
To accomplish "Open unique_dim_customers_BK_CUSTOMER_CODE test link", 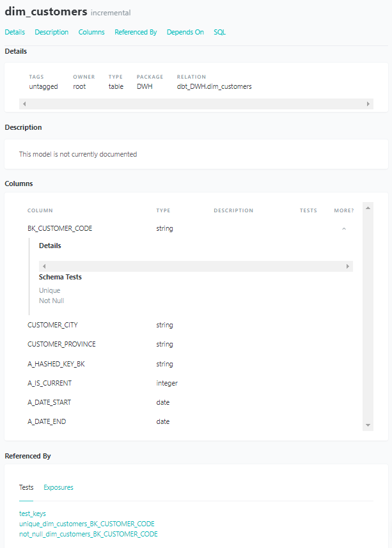I will tap(87, 524).
